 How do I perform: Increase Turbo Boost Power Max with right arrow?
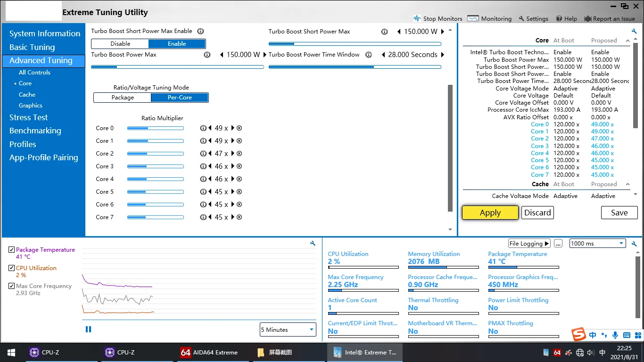click(265, 55)
